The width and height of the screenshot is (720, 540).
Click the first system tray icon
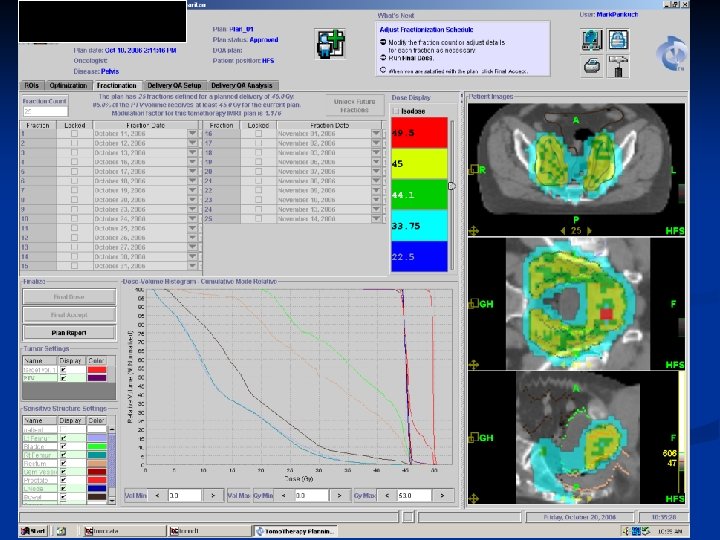point(626,531)
